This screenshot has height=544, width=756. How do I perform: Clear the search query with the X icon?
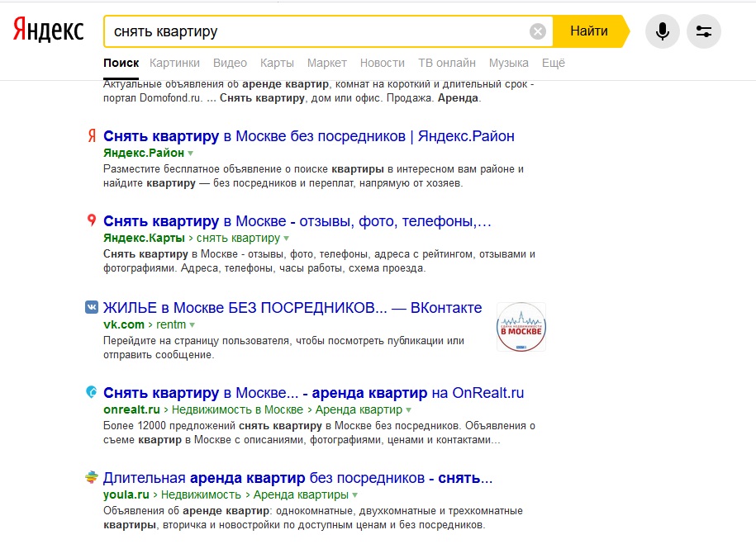coord(538,31)
